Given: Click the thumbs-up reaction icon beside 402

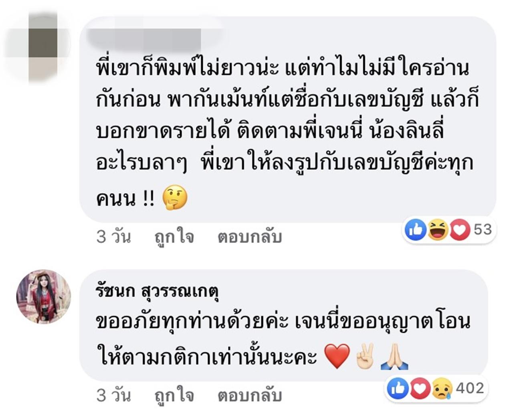Looking at the screenshot, I should click(398, 388).
